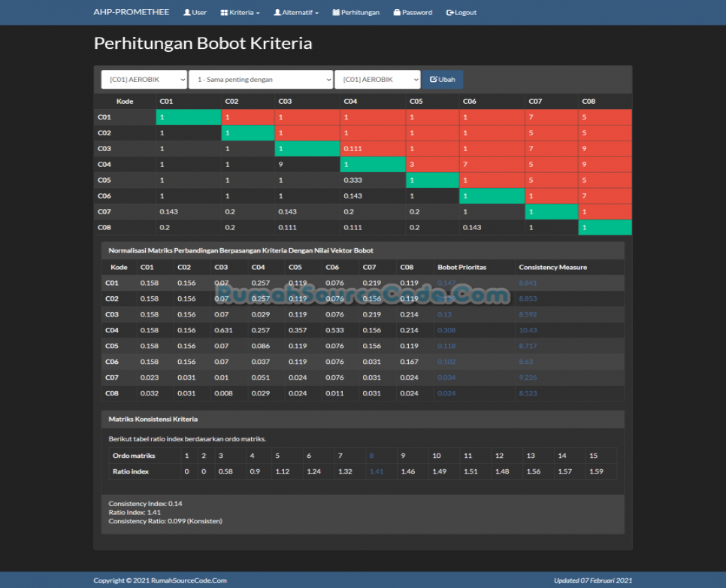The width and height of the screenshot is (726, 588).
Task: Select highlighted ordo matriks number 8
Action: click(x=371, y=456)
